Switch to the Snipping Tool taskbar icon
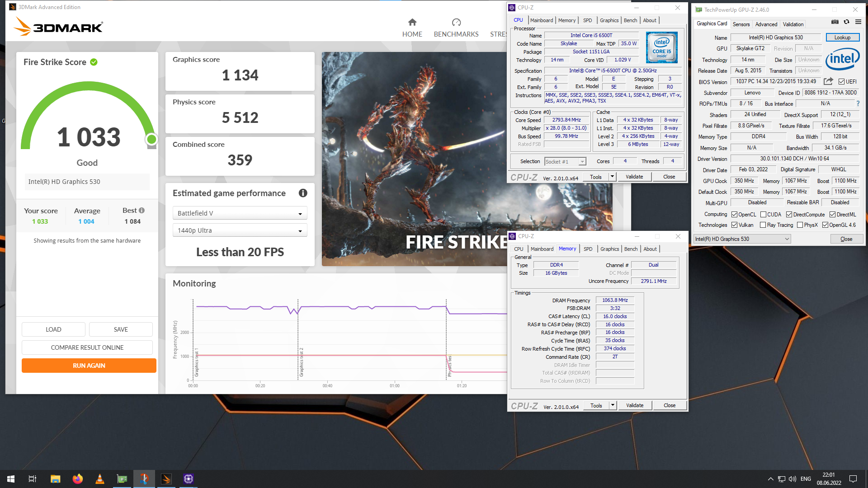 point(144,479)
